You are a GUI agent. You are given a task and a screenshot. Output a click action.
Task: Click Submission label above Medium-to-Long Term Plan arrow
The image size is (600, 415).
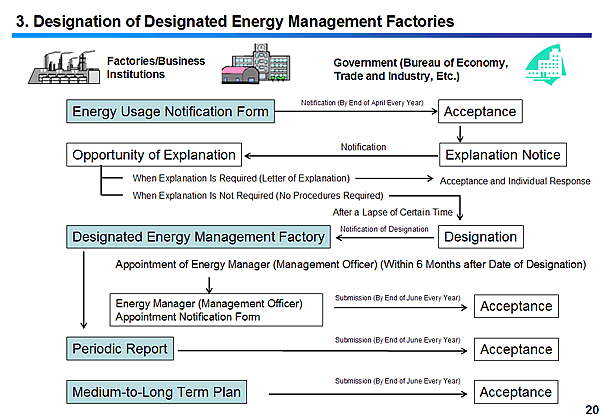click(398, 381)
